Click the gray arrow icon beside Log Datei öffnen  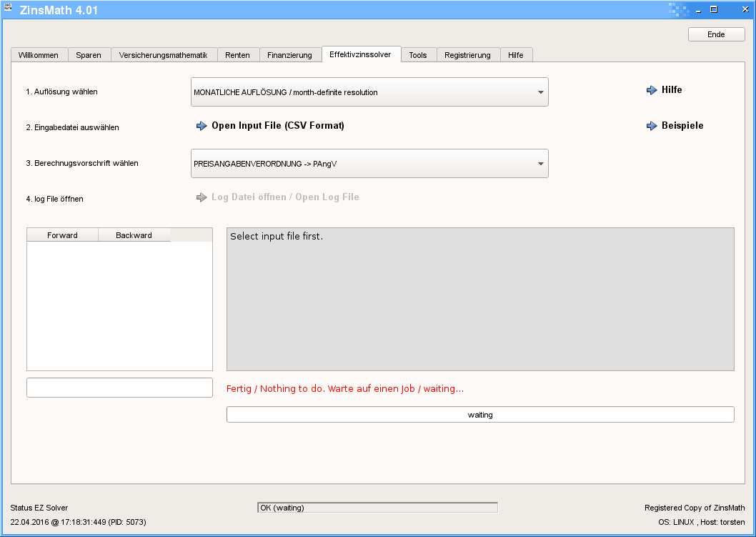pos(202,197)
